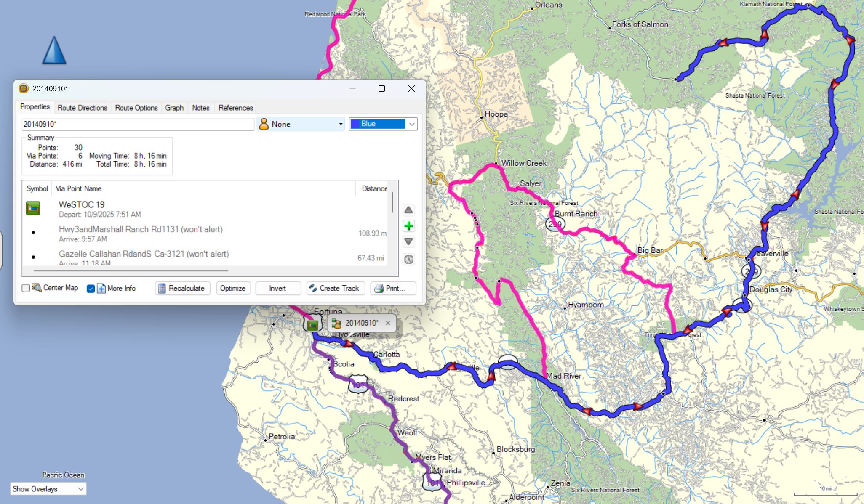Click the move via point up arrow
This screenshot has height=504, width=864.
click(x=408, y=210)
